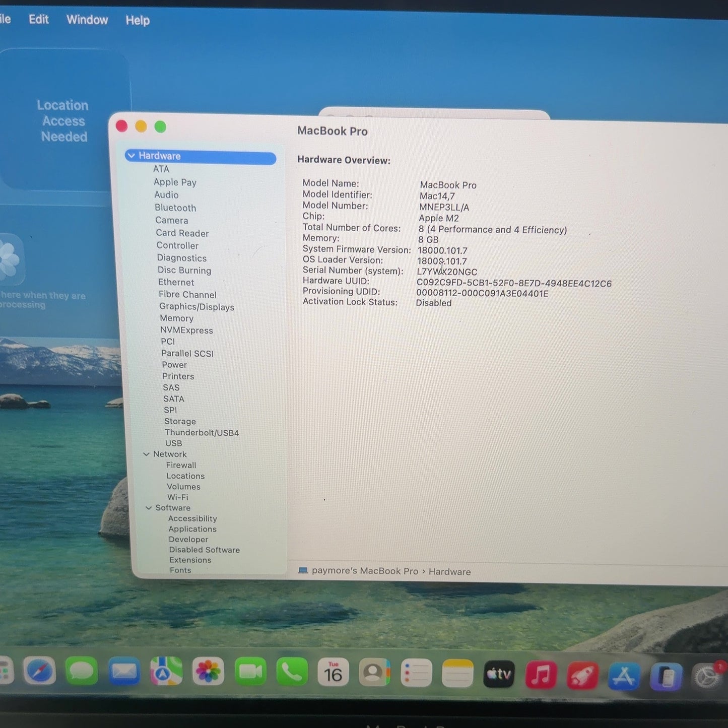Click the red rocket app icon in Dock
728x728 pixels.
pyautogui.click(x=582, y=675)
